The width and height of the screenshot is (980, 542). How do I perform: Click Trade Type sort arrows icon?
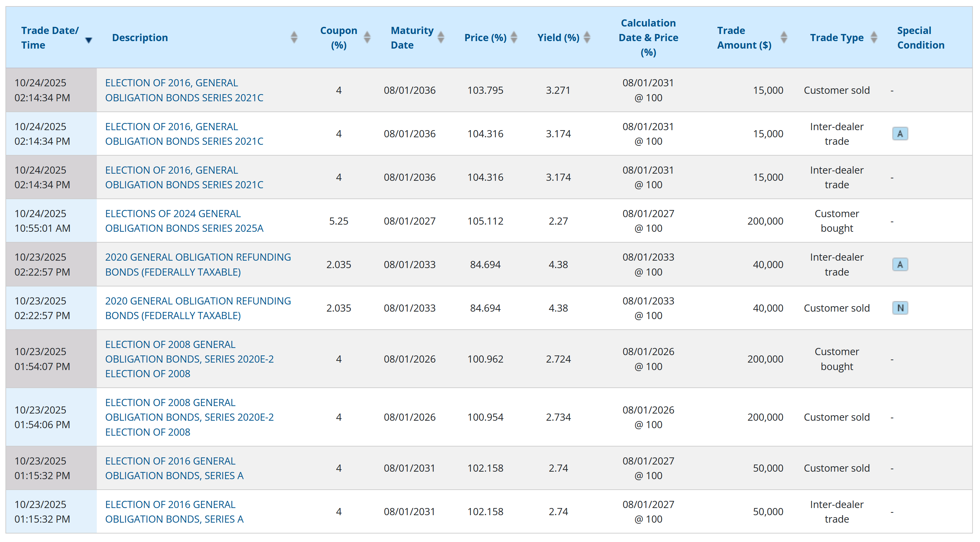point(874,37)
